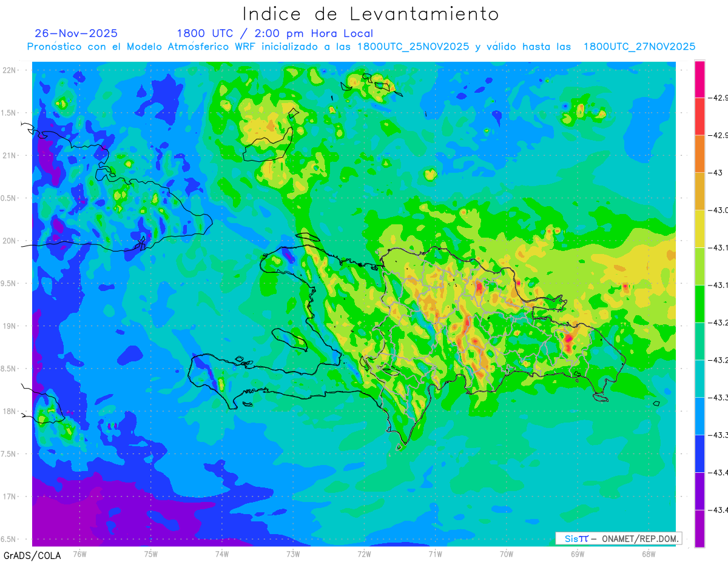Click the 18N latitude label
The height and width of the screenshot is (562, 728).
click(x=9, y=411)
